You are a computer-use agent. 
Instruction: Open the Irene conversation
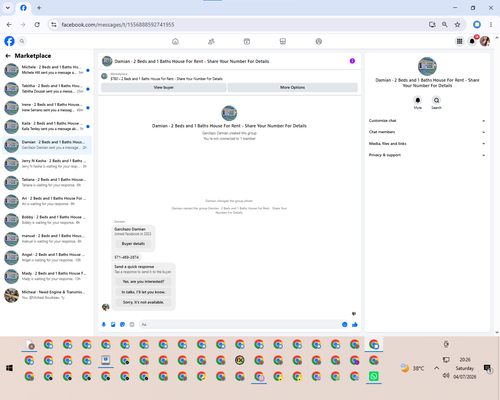tap(47, 107)
